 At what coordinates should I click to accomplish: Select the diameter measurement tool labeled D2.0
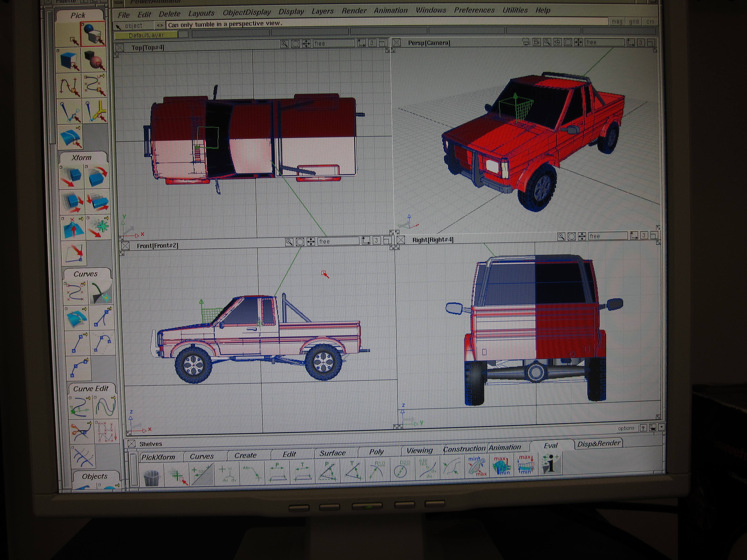point(402,470)
